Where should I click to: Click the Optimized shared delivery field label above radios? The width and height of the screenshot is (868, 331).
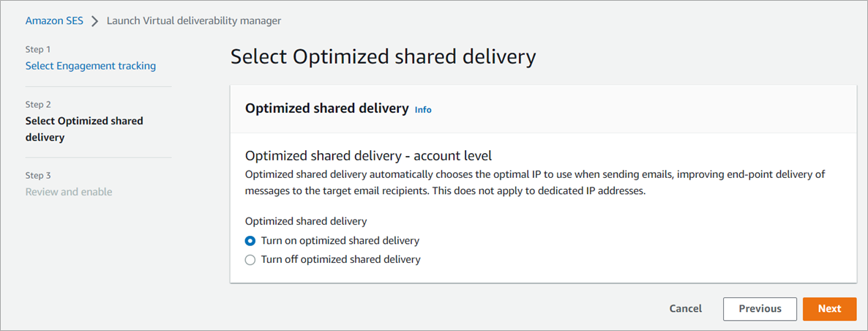click(306, 220)
